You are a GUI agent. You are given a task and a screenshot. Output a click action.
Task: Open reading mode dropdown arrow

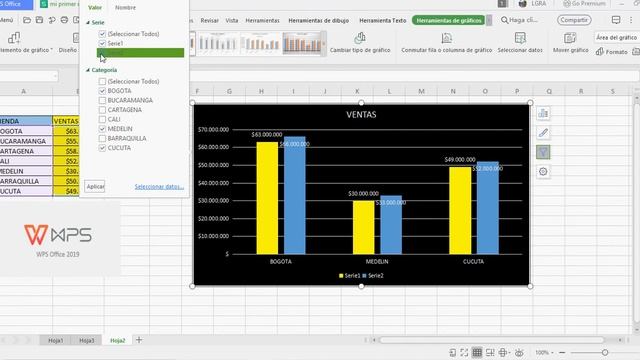click(x=509, y=352)
